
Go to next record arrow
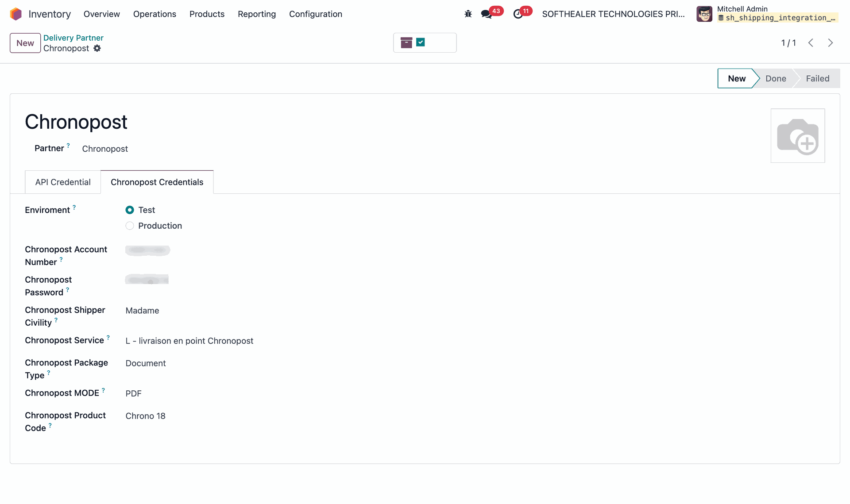pos(831,43)
